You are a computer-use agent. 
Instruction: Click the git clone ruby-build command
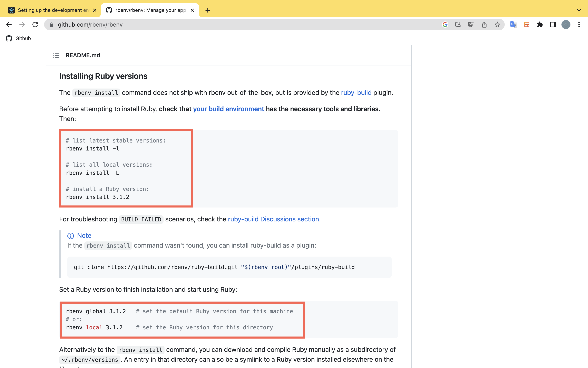(214, 267)
